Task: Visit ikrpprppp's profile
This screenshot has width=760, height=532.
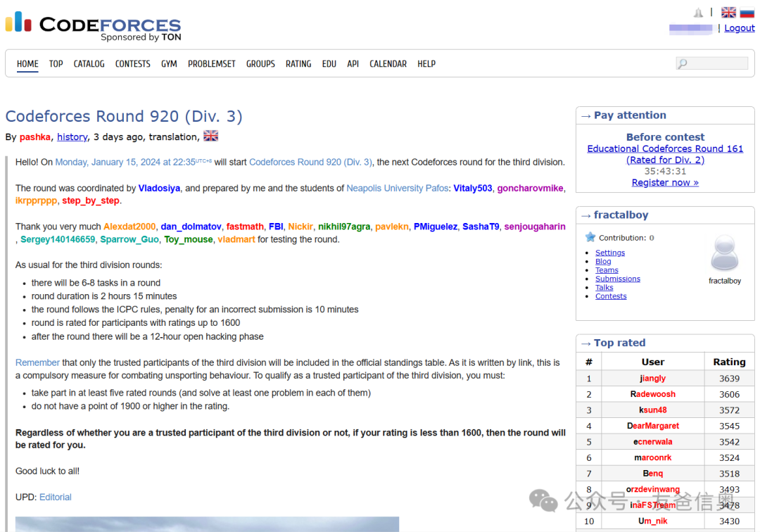Action: pos(37,201)
